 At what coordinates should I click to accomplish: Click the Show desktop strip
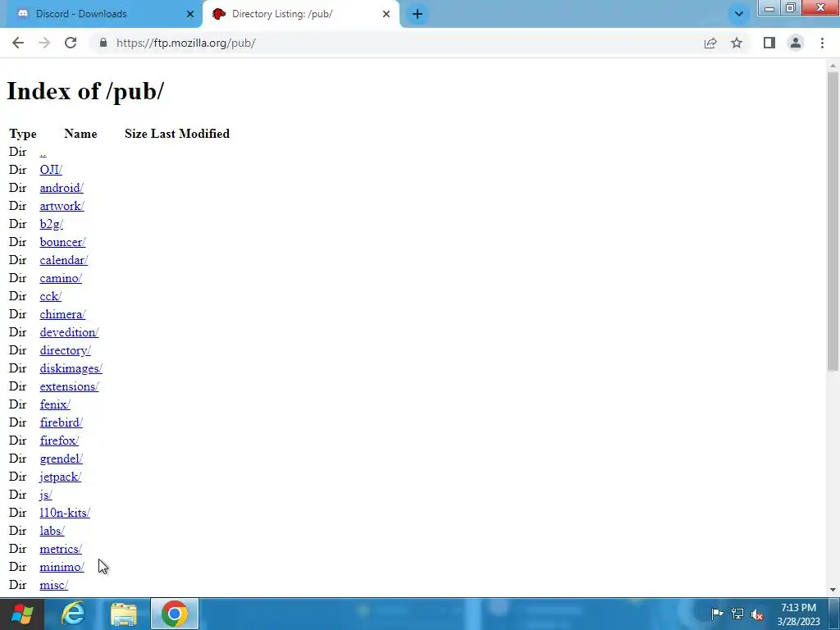[834, 614]
